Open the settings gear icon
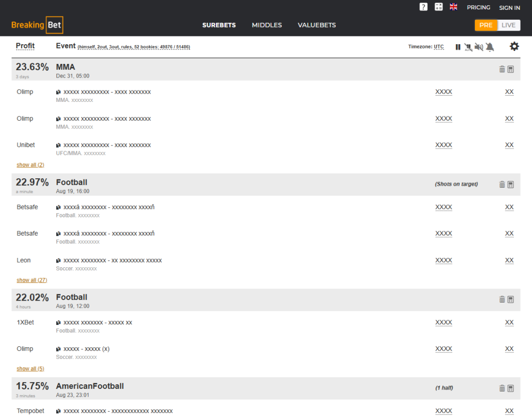Viewport: 532px width, 417px height. coord(514,46)
